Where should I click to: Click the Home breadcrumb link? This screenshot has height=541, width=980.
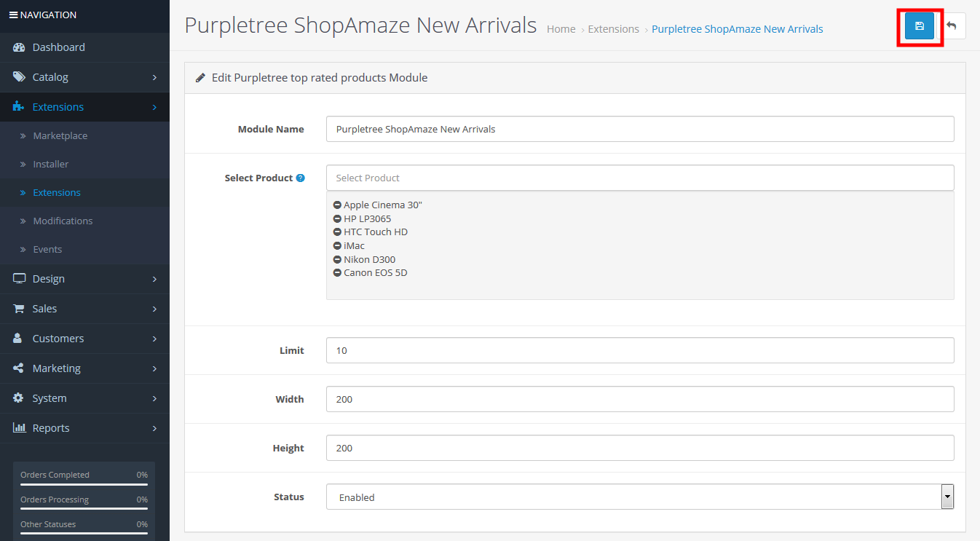tap(561, 29)
